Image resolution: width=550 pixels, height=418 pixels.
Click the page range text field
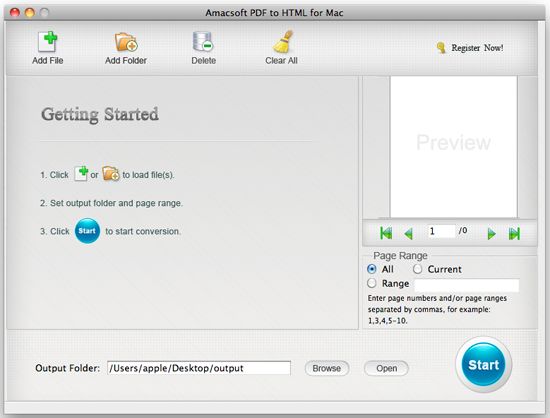[x=467, y=285]
